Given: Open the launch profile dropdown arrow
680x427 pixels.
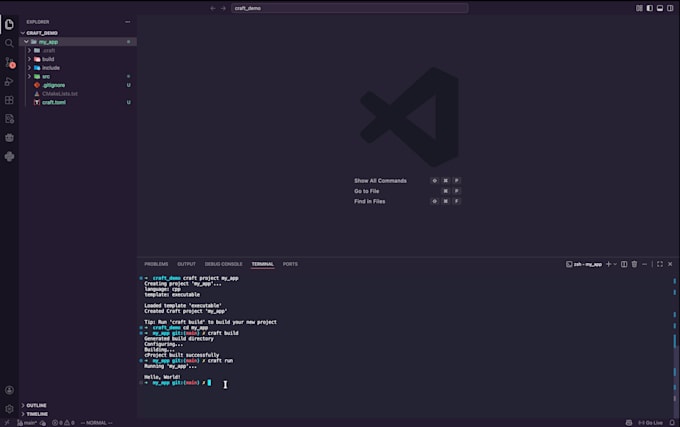Looking at the screenshot, I should pyautogui.click(x=615, y=264).
